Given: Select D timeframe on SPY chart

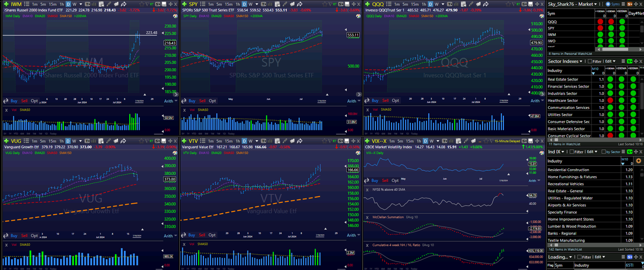Looking at the screenshot, I should [x=244, y=4].
